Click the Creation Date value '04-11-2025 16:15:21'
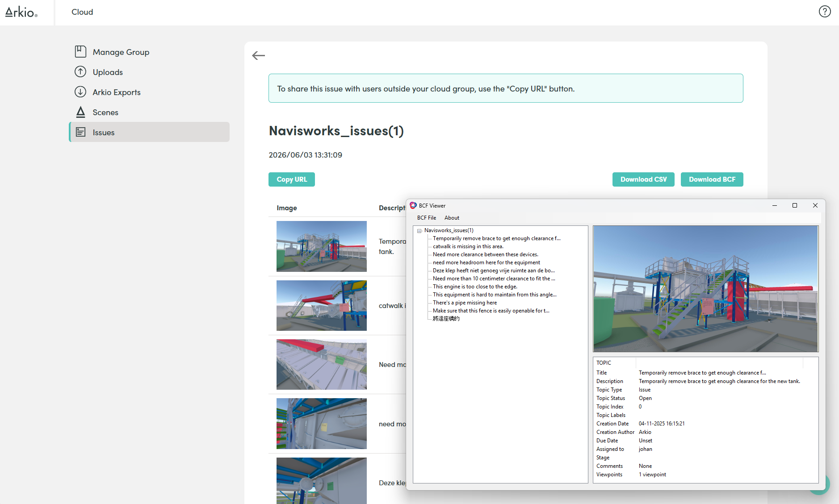 click(x=662, y=424)
